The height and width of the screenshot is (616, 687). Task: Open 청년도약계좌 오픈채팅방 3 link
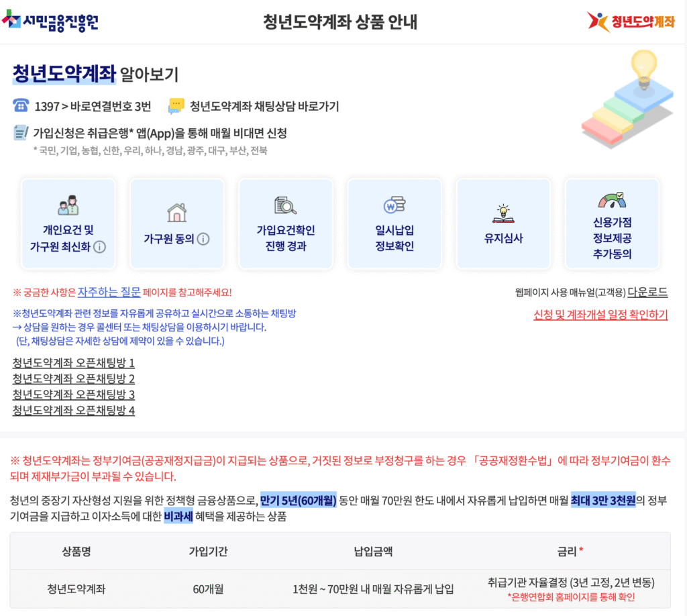74,395
